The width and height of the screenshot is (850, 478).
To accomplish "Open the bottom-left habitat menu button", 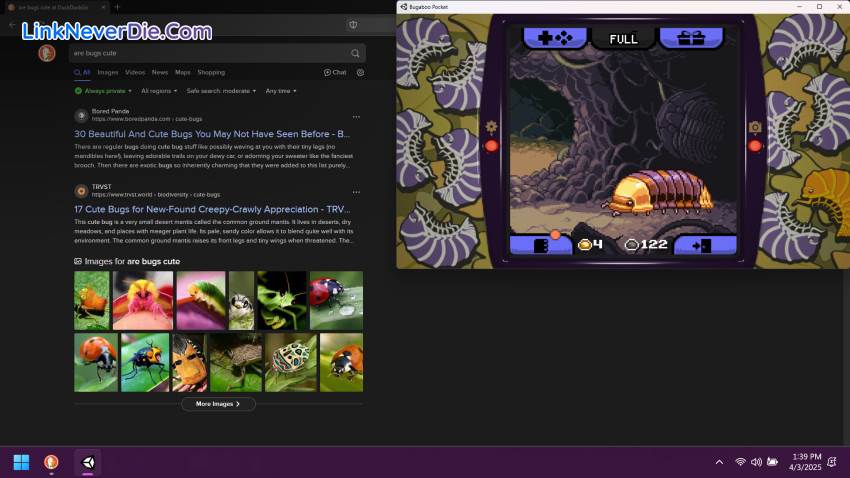I will (x=541, y=244).
